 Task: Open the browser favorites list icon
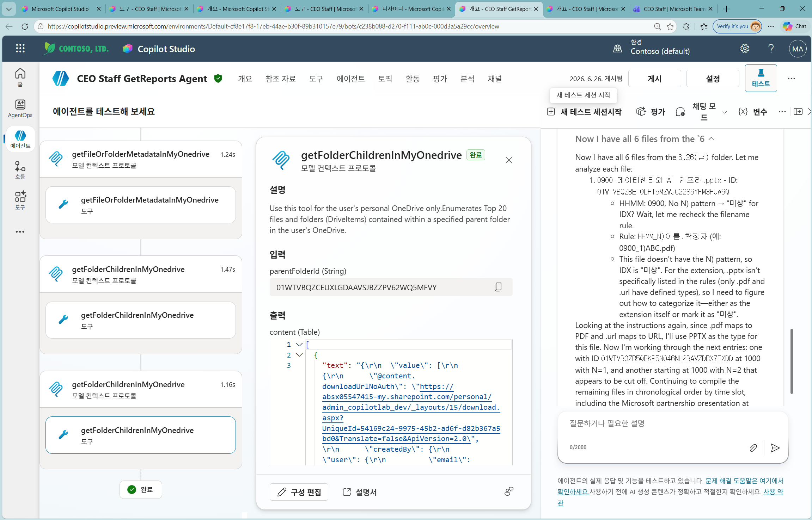tap(704, 26)
